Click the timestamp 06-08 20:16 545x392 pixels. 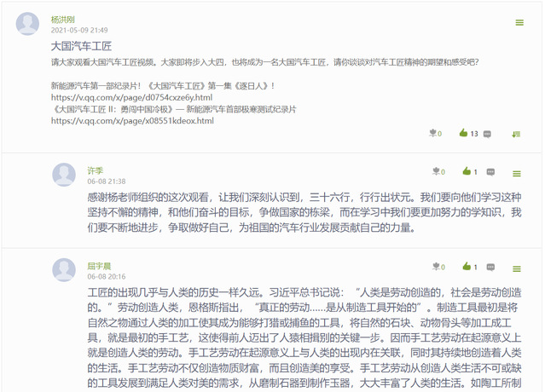pyautogui.click(x=107, y=276)
